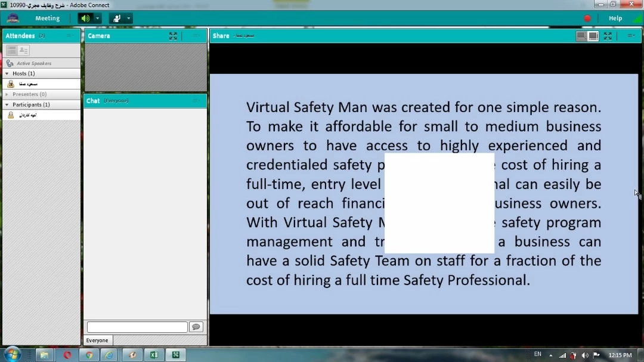Click the 12:15 PM clock
Image resolution: width=644 pixels, height=362 pixels.
620,355
